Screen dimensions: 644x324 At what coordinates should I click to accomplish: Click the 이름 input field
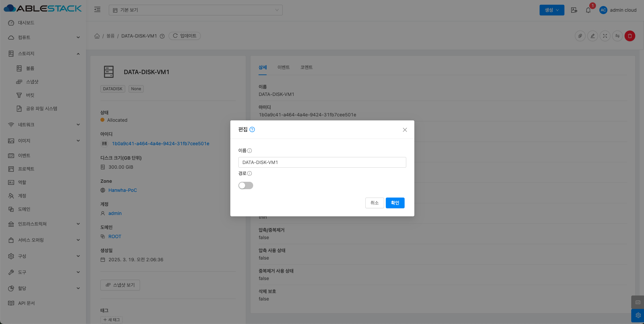click(x=322, y=162)
